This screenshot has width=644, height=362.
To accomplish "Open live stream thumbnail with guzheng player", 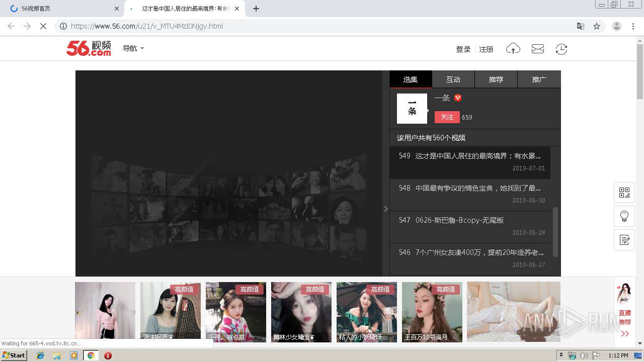I will tap(171, 312).
